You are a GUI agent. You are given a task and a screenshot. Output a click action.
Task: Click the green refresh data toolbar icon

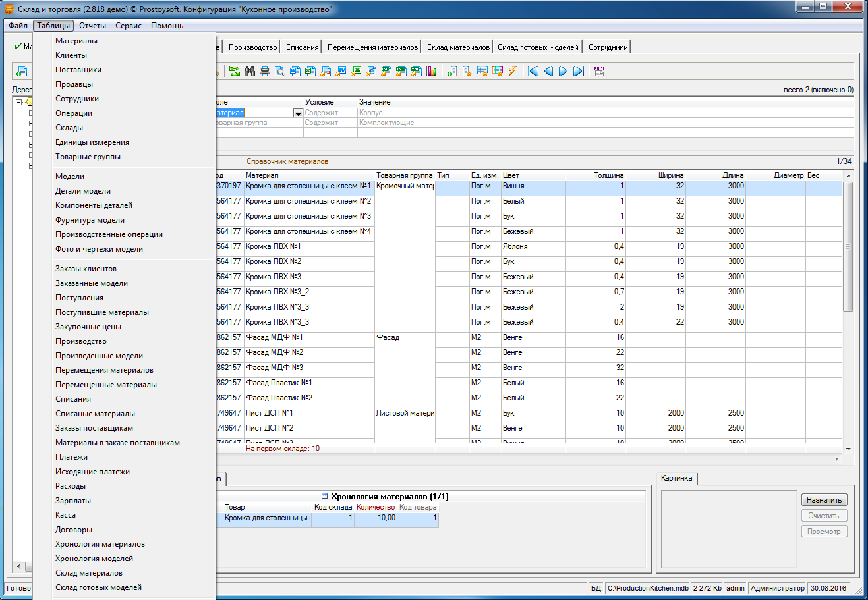coord(235,71)
